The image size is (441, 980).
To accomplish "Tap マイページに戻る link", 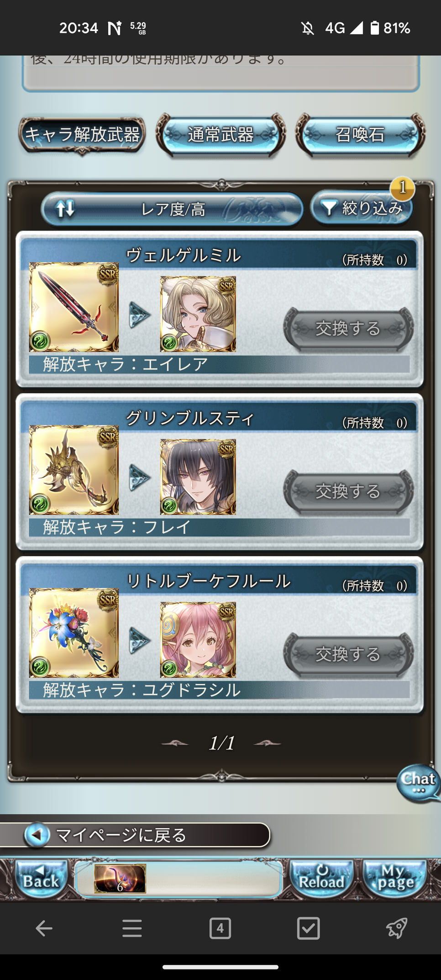I will (135, 835).
